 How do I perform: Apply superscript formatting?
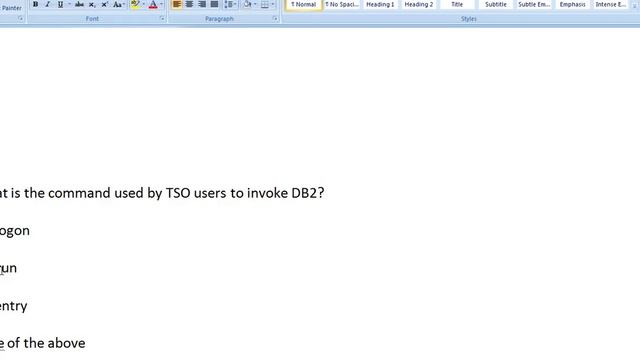104,4
